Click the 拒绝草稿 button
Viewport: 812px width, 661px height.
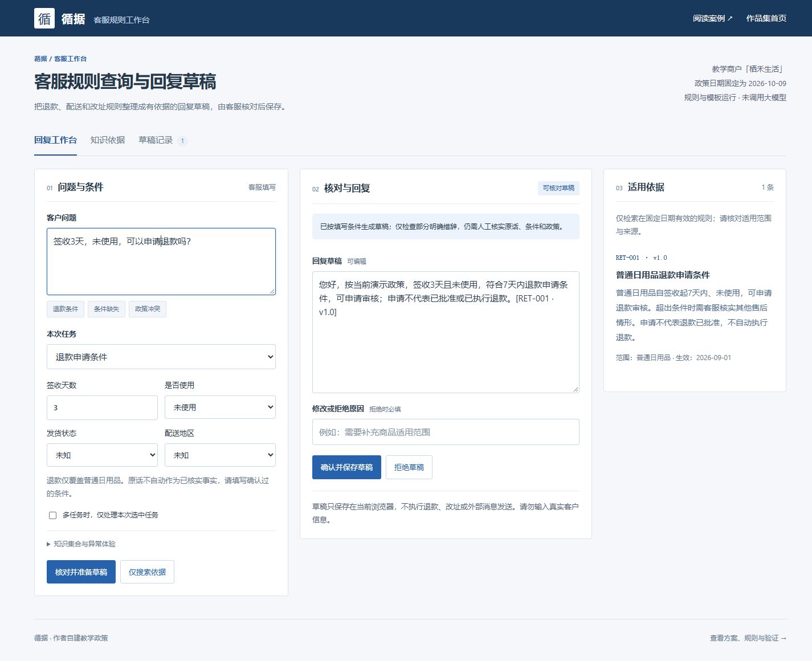[409, 467]
